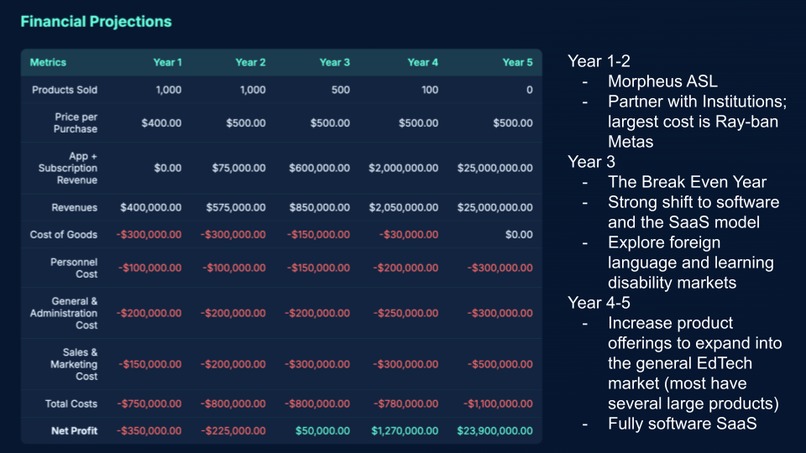Click the Morpheus ASL bullet text
The image size is (806, 453).
(662, 81)
